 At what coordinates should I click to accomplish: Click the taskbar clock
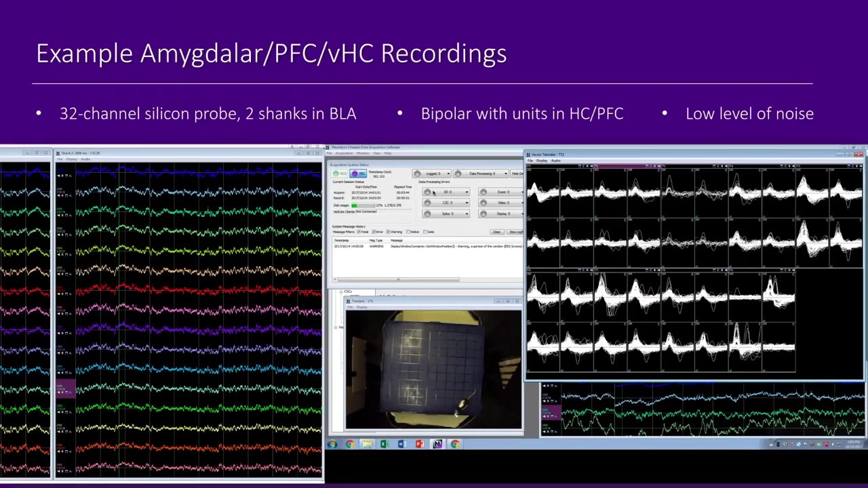click(853, 444)
